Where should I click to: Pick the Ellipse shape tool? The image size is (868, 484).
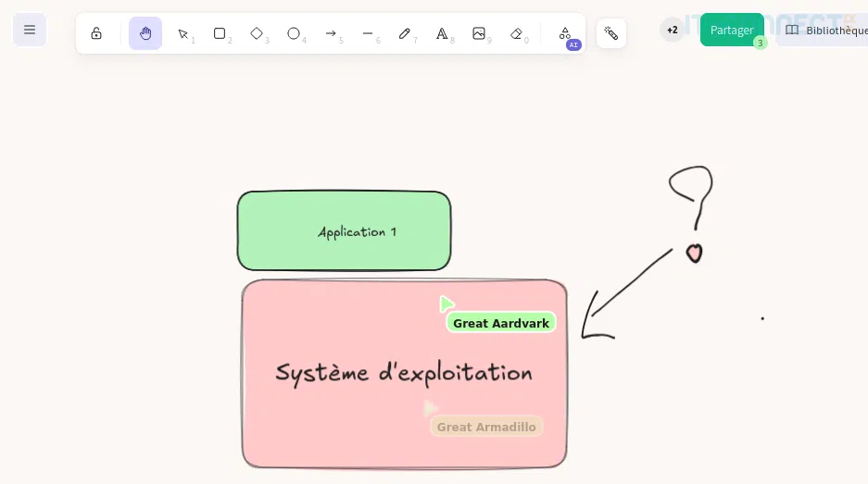[x=294, y=33]
